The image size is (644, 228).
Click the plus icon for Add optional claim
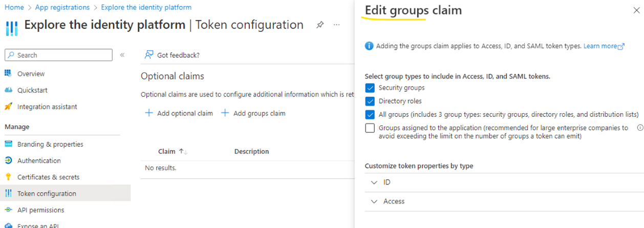click(x=149, y=113)
